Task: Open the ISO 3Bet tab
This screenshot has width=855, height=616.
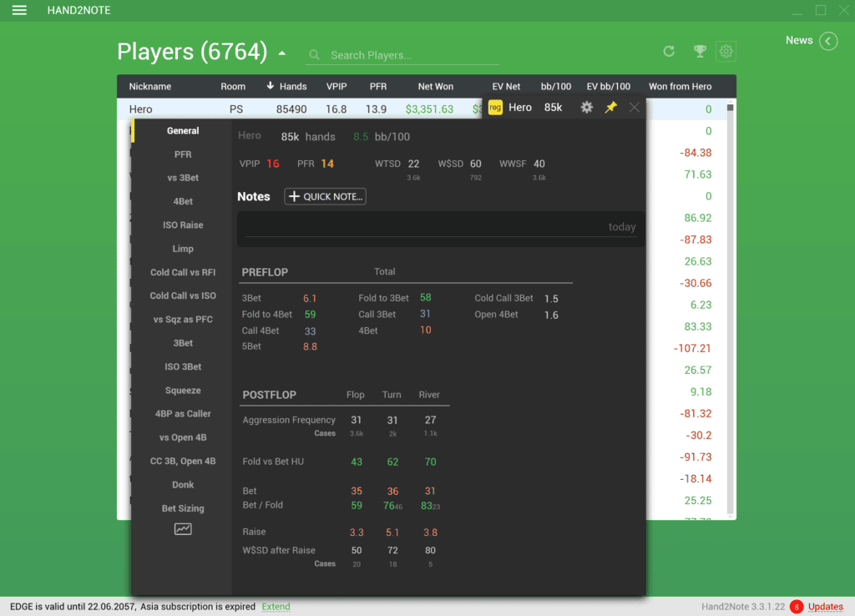Action: point(183,367)
